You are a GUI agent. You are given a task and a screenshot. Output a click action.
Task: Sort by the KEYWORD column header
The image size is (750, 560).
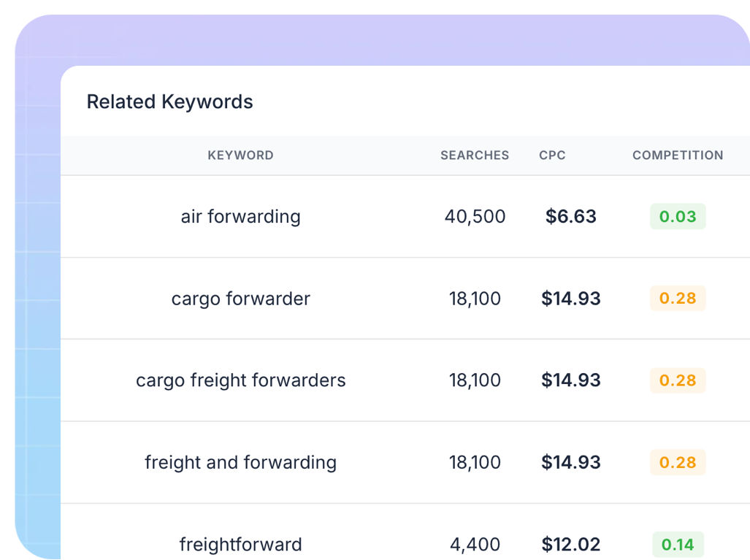point(240,155)
